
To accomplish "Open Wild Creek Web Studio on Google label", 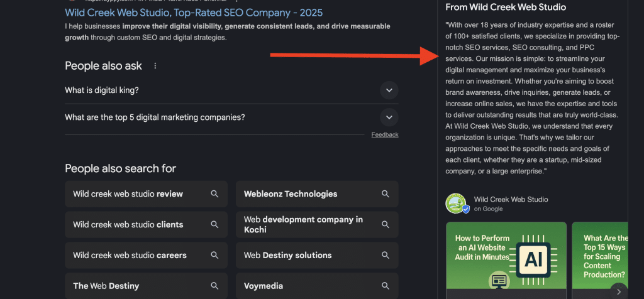I will coord(511,204).
